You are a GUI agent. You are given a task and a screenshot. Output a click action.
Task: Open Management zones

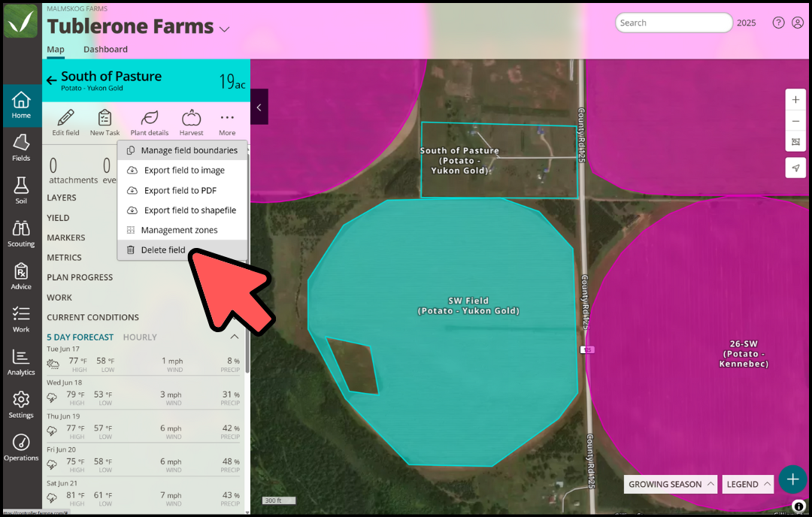click(x=182, y=230)
